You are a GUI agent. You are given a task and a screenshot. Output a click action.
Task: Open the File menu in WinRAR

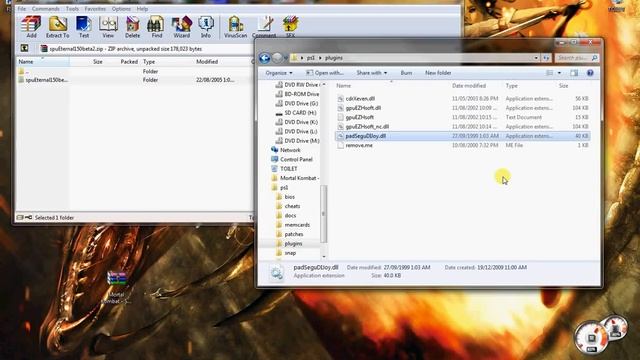coord(22,9)
